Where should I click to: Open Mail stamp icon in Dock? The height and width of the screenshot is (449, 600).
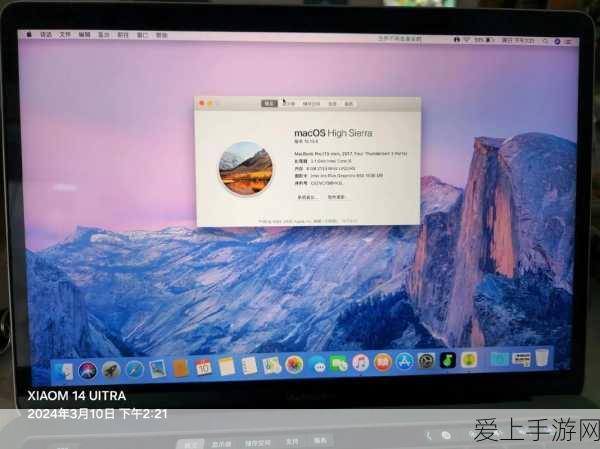tap(158, 369)
